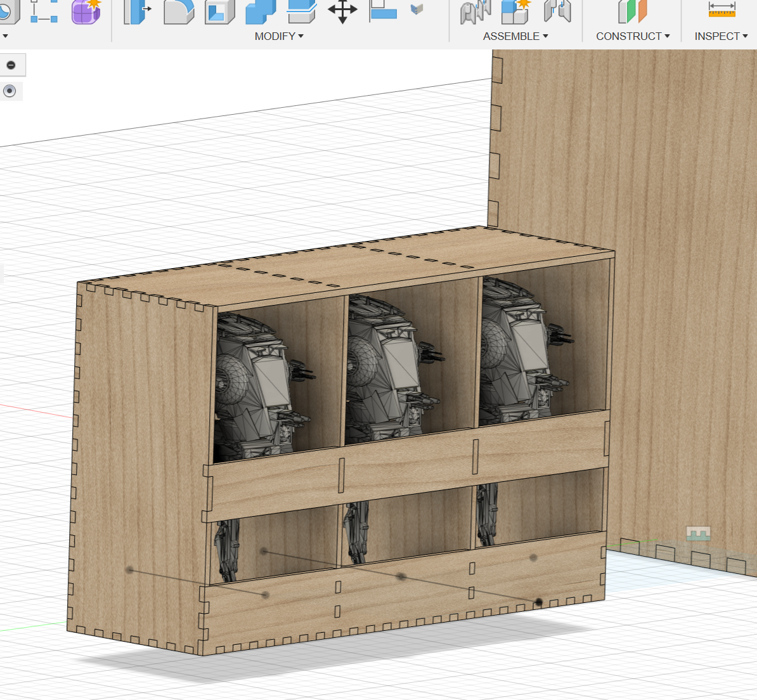
Task: Select the Joint tool in Assemble
Action: point(476,11)
